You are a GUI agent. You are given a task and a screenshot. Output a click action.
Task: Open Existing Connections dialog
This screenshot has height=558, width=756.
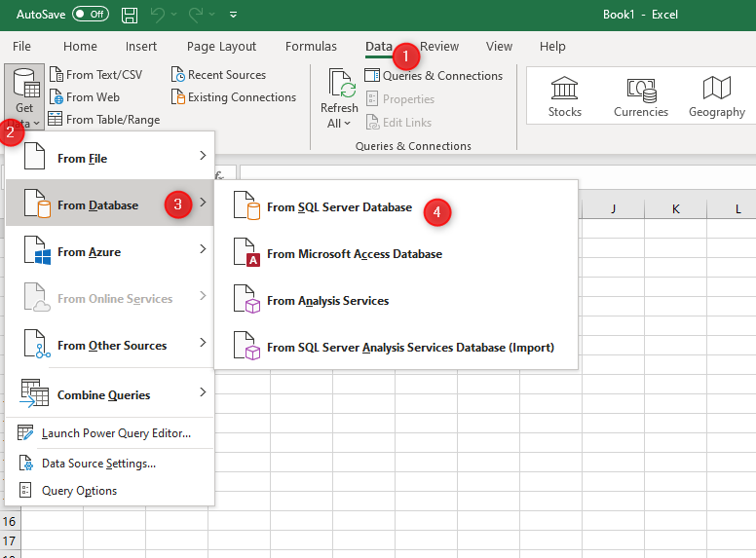click(233, 97)
